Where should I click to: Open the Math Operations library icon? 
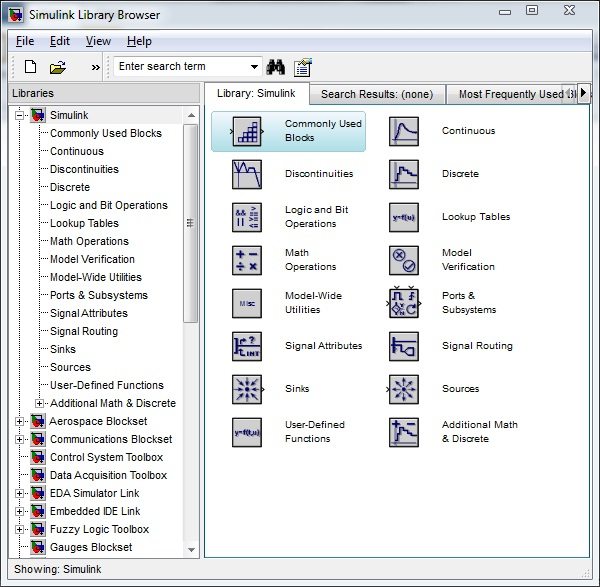(246, 260)
